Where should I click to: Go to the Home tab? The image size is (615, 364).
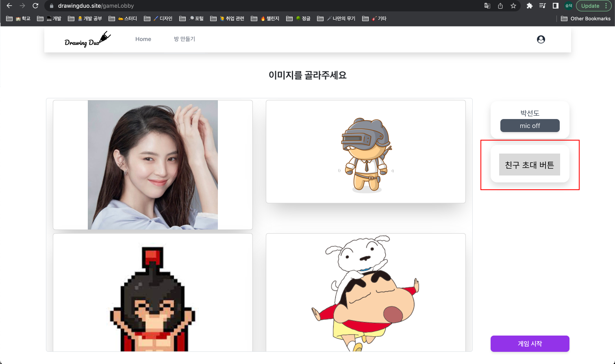[x=143, y=39]
